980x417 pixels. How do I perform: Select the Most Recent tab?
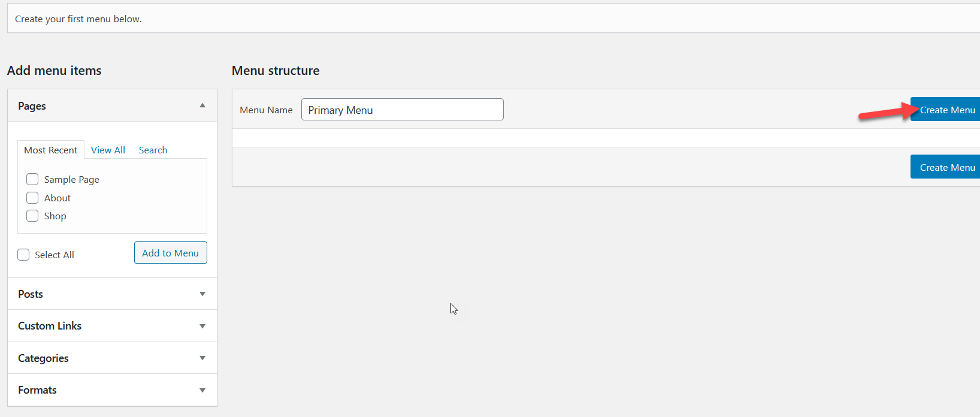click(x=51, y=150)
